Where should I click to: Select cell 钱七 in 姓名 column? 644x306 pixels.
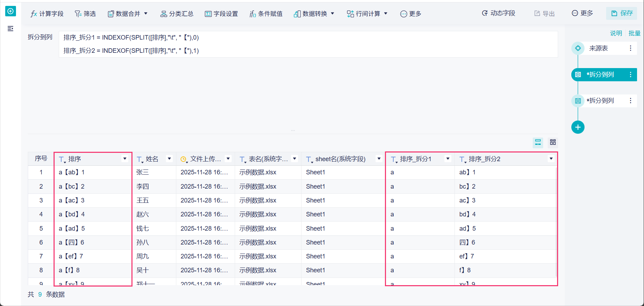[154, 229]
